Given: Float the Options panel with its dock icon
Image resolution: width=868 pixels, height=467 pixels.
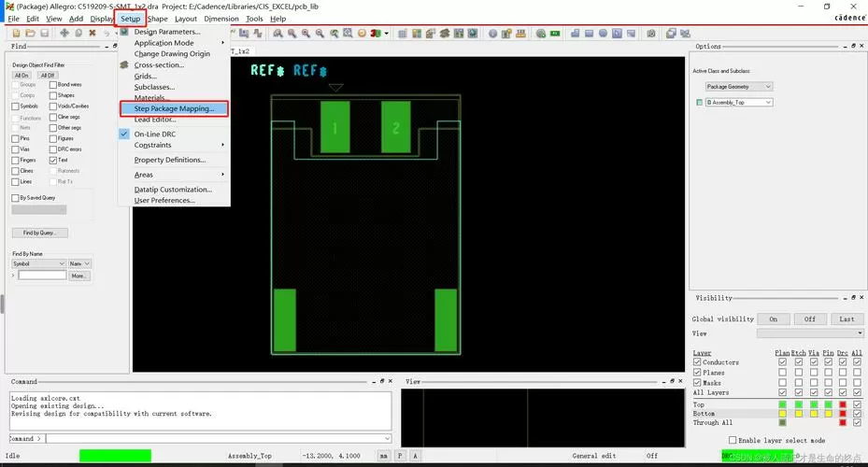Looking at the screenshot, I should [853, 46].
